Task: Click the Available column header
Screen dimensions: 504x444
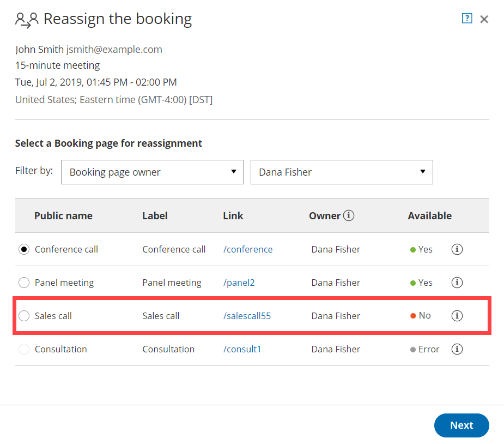Action: (429, 215)
